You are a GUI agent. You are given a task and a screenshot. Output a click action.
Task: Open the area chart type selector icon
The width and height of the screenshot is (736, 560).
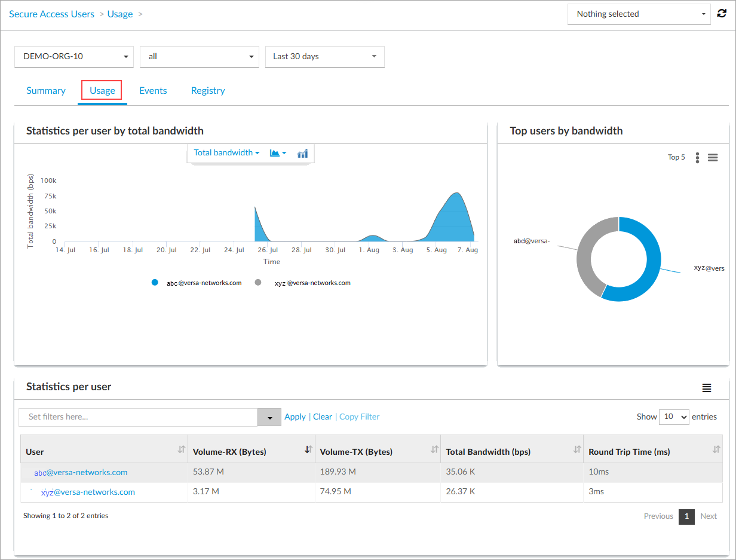278,153
